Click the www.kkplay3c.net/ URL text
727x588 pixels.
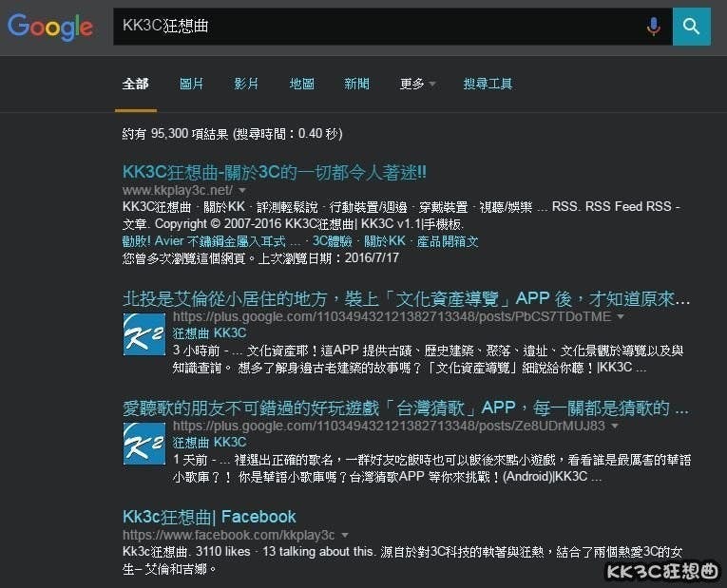(x=178, y=190)
